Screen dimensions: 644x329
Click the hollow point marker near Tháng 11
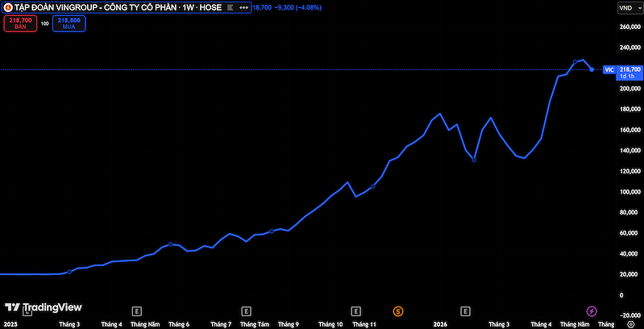tap(373, 186)
